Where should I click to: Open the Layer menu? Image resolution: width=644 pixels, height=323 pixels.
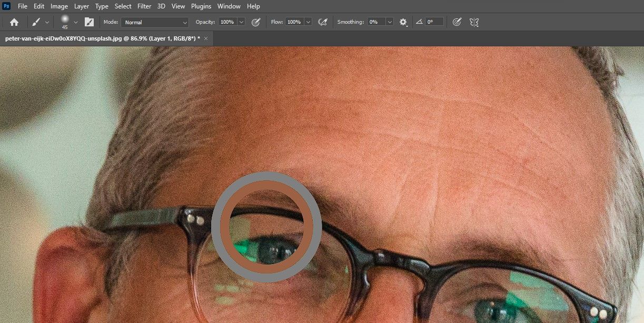(x=82, y=6)
